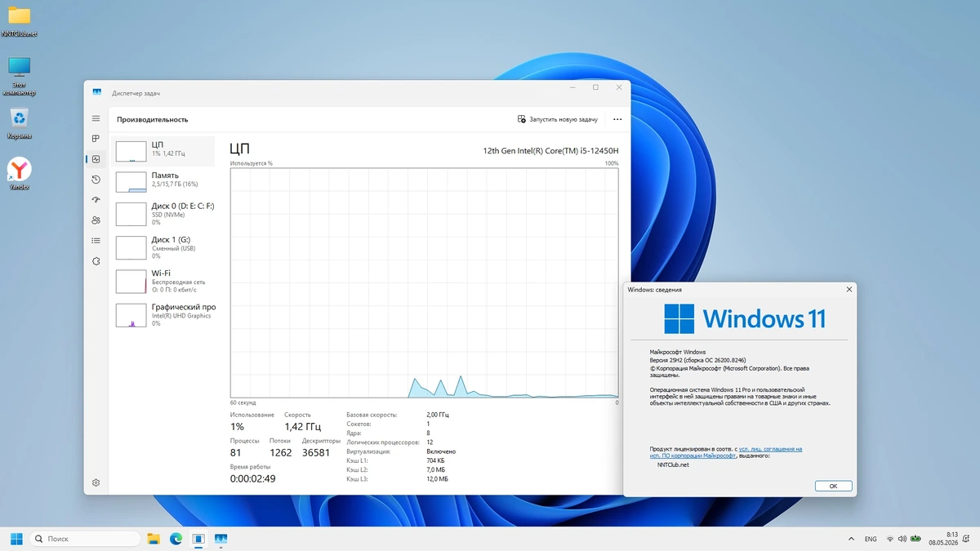This screenshot has width=980, height=551.
Task: Open the App history page icon
Action: [96, 180]
